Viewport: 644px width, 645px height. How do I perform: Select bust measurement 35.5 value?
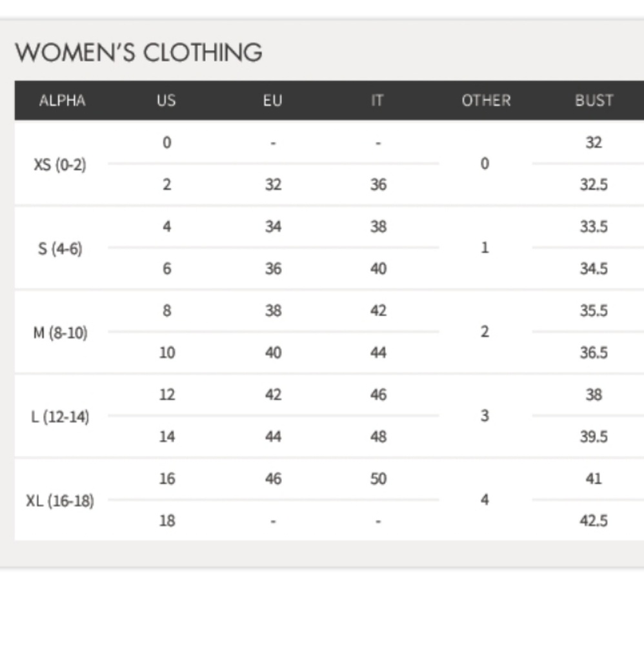click(x=594, y=311)
